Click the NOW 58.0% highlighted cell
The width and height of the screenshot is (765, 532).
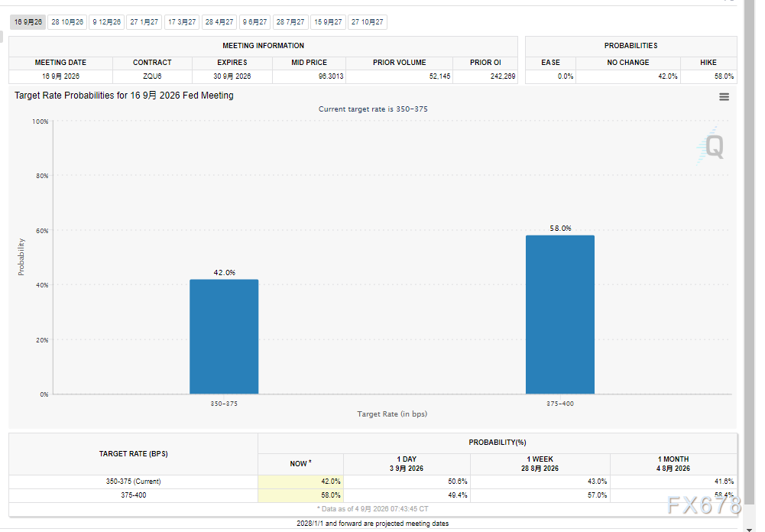tap(300, 495)
